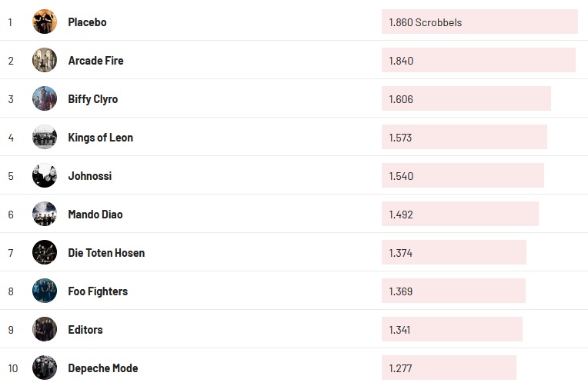Click Mando Diao's 1.492 scrobble bar

[x=459, y=215]
